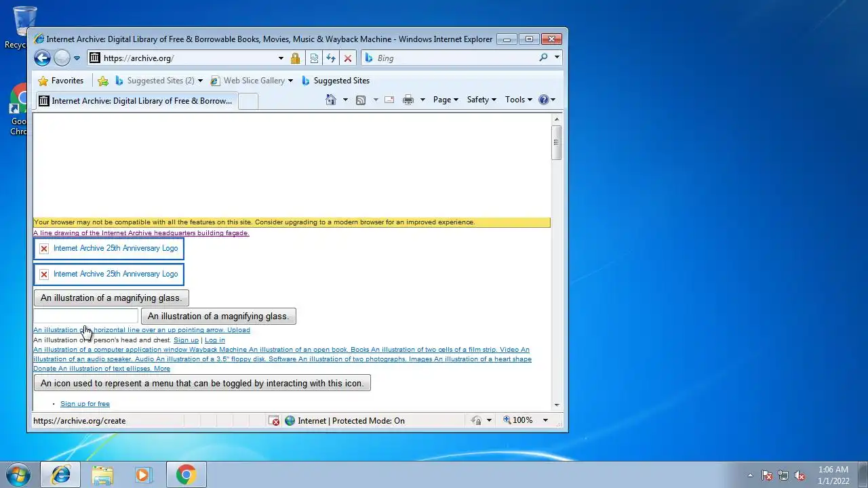Click Internet Explorer taskbar icon
868x488 pixels.
(x=60, y=474)
